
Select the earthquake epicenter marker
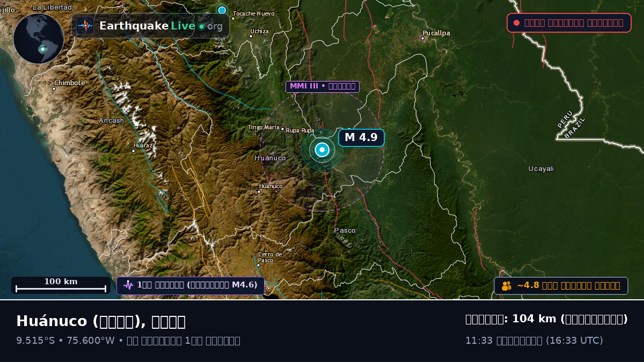(x=322, y=150)
